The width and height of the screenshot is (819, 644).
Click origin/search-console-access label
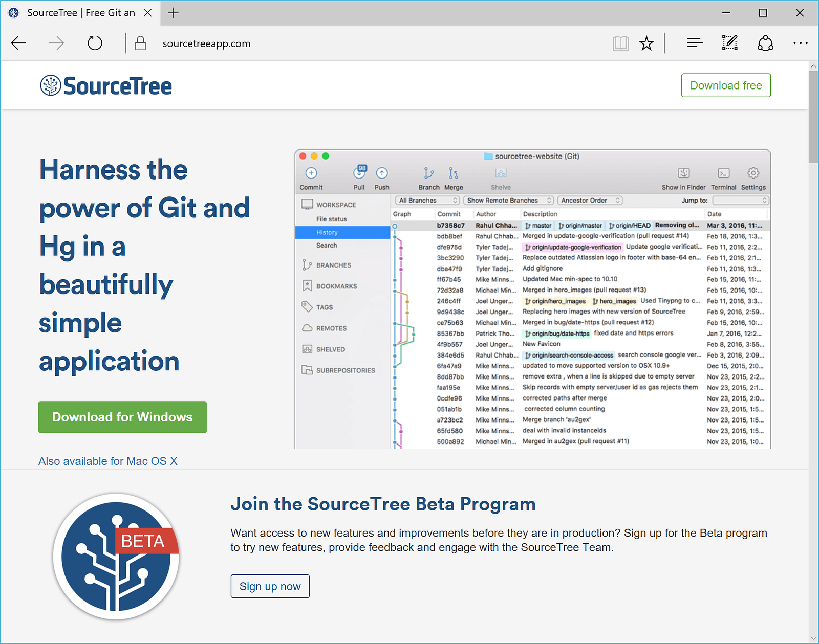[x=569, y=355]
